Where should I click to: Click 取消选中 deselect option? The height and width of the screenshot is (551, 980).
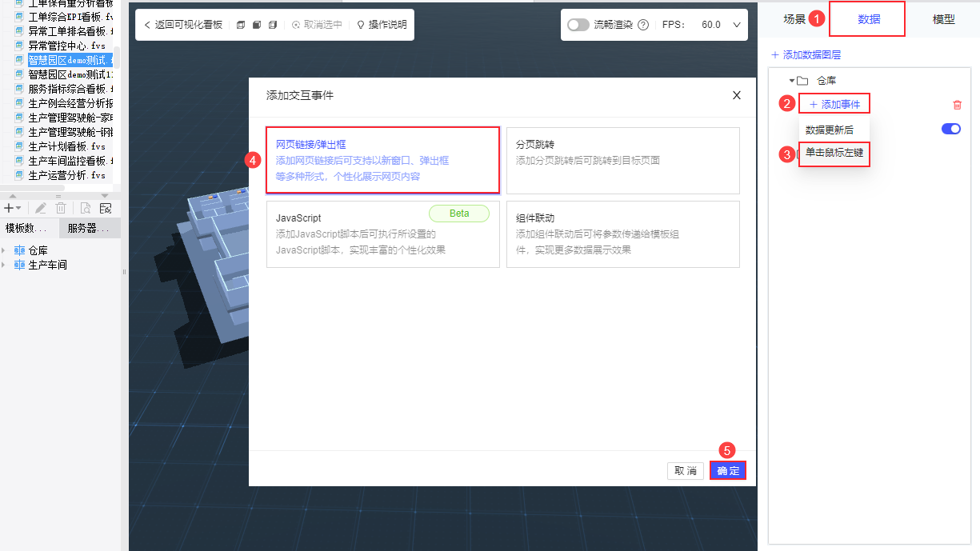317,25
